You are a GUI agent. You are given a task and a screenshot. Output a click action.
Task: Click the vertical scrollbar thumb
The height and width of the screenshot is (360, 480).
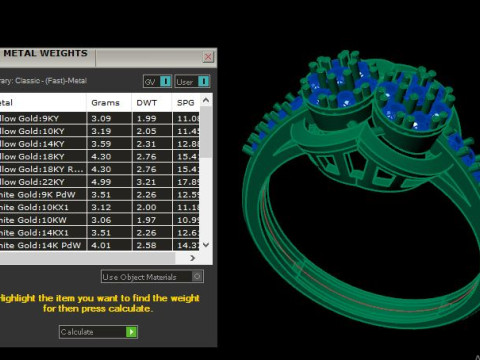206,132
